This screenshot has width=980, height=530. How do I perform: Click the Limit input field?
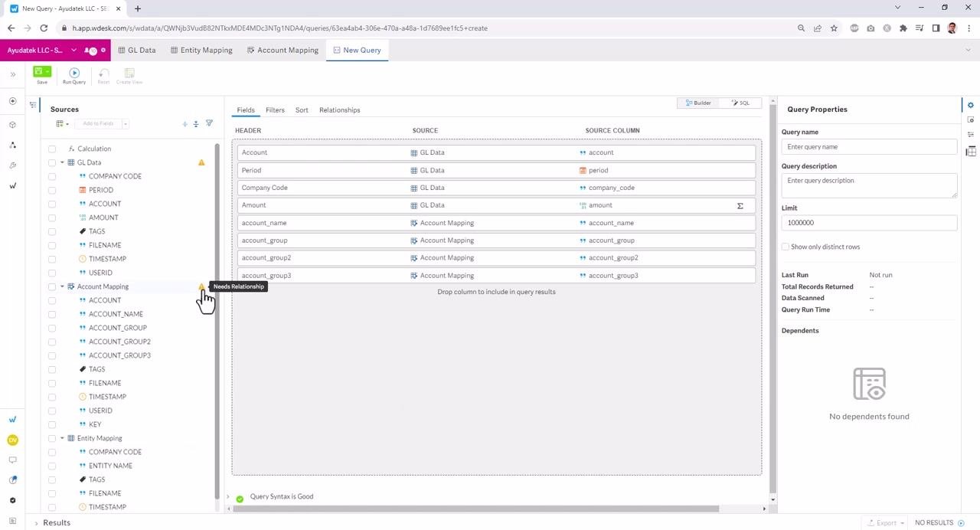click(x=869, y=223)
